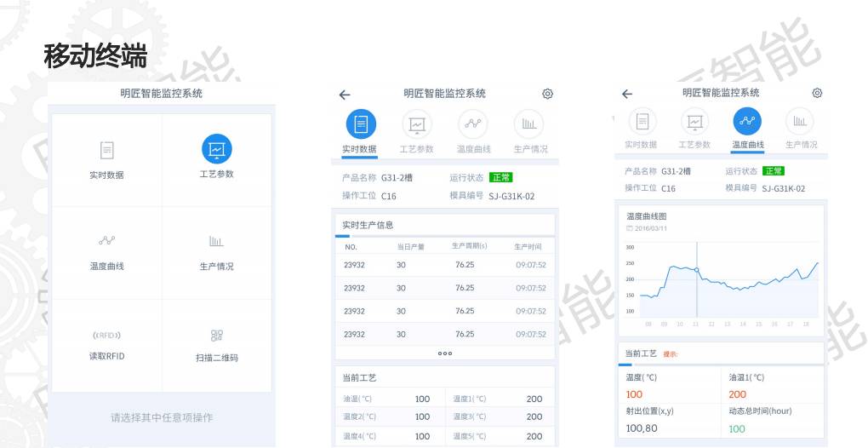The width and height of the screenshot is (868, 448).
Task: Open settings gear on 实时数据 screen
Action: point(547,94)
